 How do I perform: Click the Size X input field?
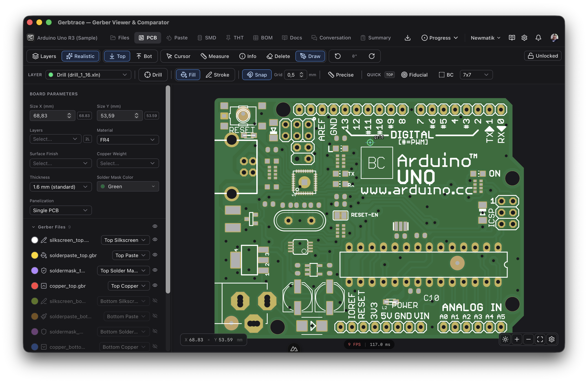point(52,116)
